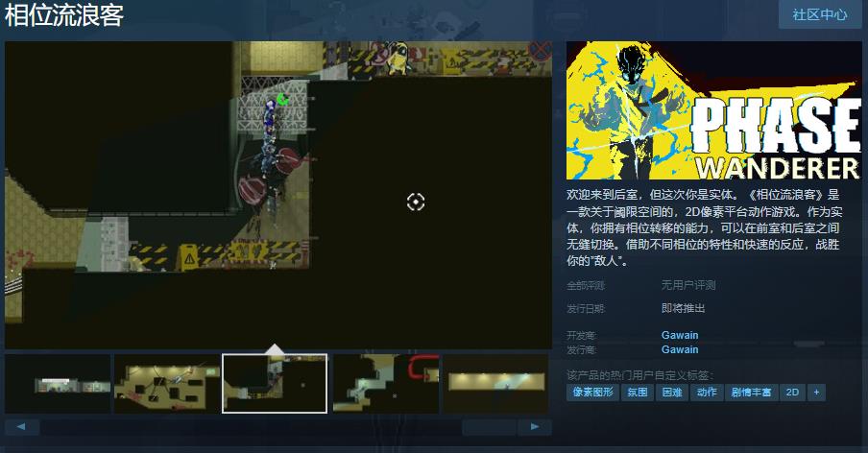Select the fourth thumbnail with red pipe

385,384
